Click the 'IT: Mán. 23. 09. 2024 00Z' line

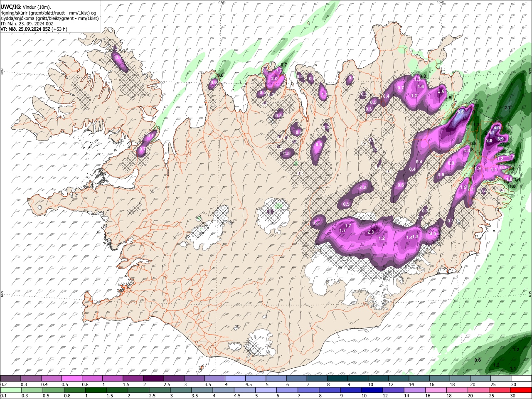point(27,24)
